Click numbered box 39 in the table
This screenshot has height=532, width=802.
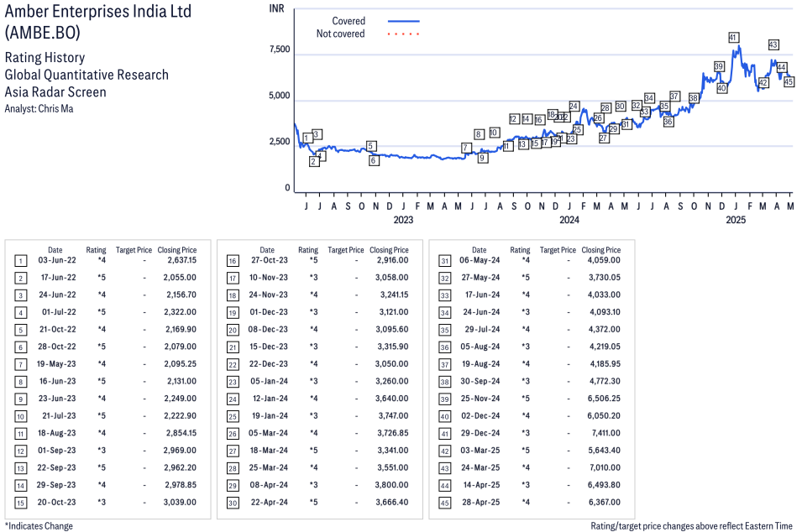point(445,399)
